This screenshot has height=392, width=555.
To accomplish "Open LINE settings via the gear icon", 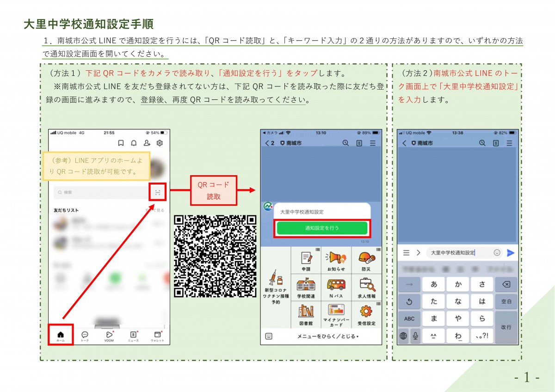I will tap(159, 142).
